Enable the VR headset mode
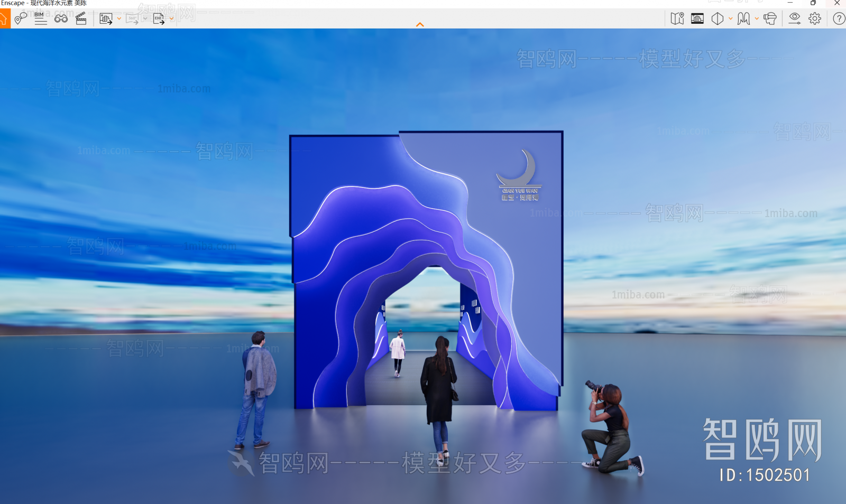Screen dimensions: 846x504 [x=770, y=18]
